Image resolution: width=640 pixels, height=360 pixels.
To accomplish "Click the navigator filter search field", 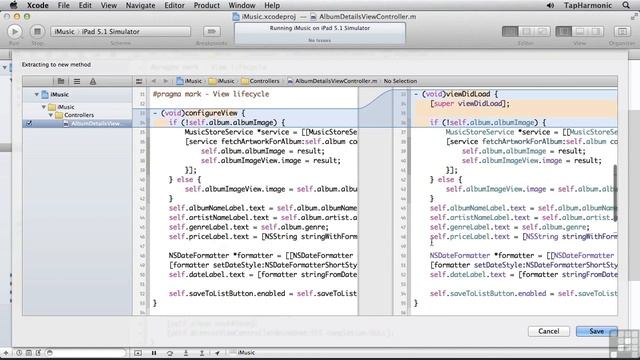I will tap(86, 353).
